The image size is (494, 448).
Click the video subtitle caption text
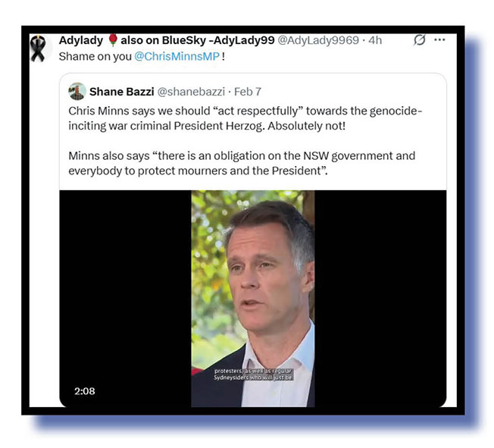coord(253,374)
